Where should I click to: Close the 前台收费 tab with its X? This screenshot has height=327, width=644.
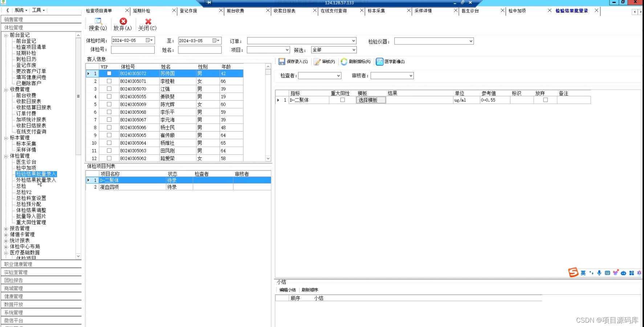click(268, 11)
